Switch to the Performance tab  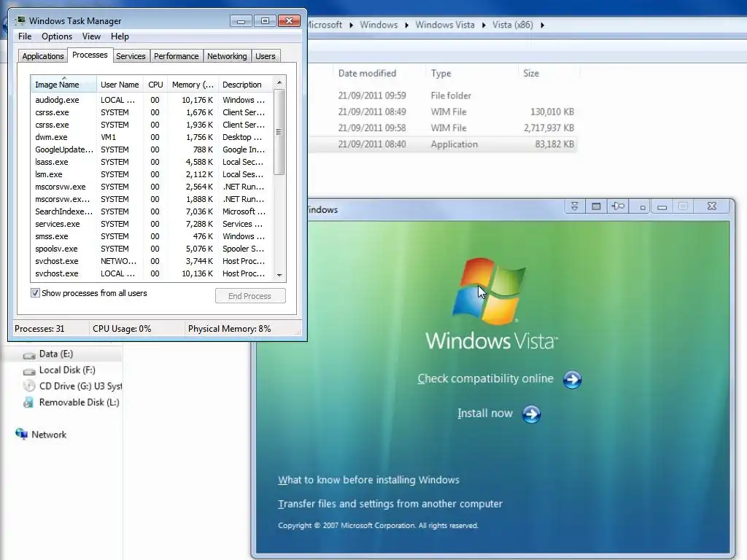coord(176,56)
